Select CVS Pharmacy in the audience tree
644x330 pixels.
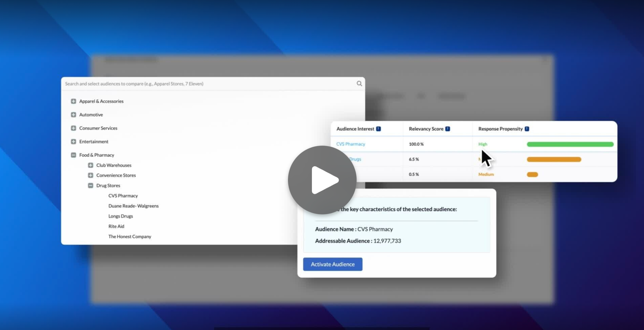[x=123, y=196]
